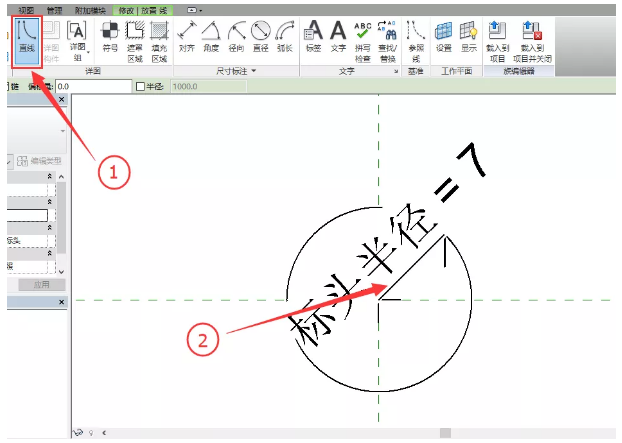The width and height of the screenshot is (622, 443).
Task: Toggle work plane 显示 (Show)
Action: 468,37
